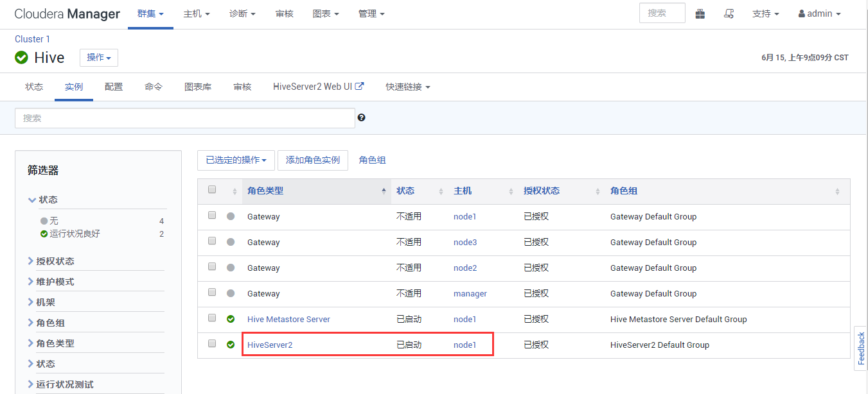868x394 pixels.
Task: Open the 快速链接 dropdown
Action: coord(407,87)
